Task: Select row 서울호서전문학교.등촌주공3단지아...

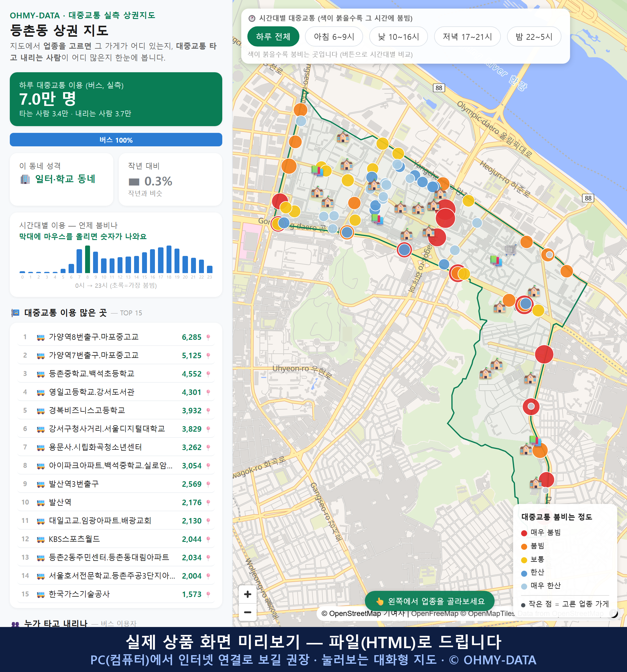Action: (x=116, y=576)
